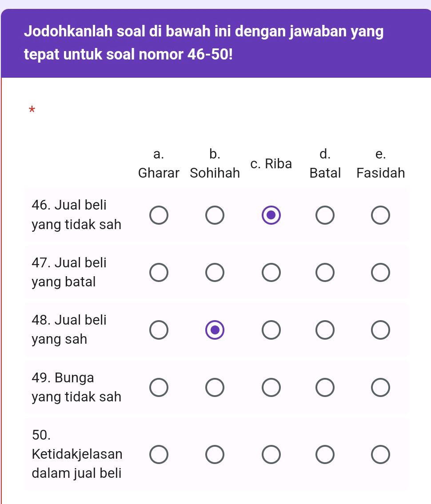431x504 pixels.
Task: Select Batal for question 49
Action: pyautogui.click(x=325, y=387)
